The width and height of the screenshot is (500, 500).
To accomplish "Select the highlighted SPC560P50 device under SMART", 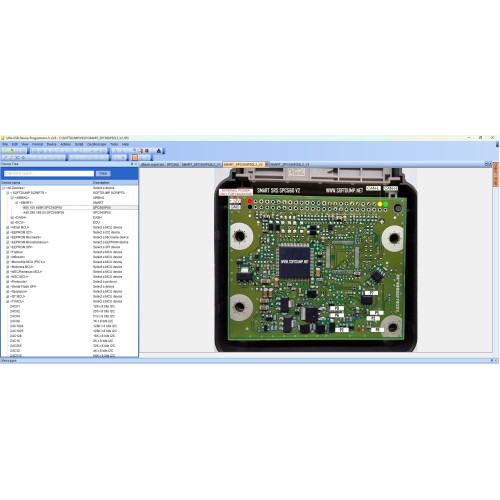I will click(x=80, y=208).
